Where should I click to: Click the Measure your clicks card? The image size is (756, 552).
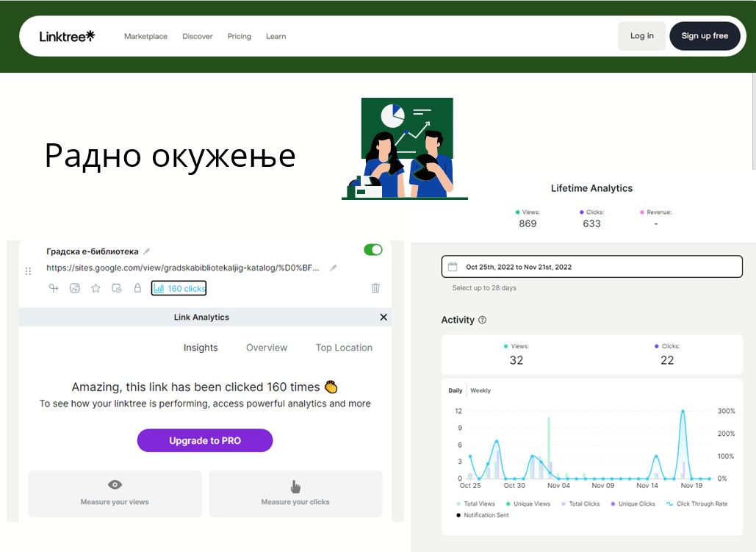[x=295, y=494]
